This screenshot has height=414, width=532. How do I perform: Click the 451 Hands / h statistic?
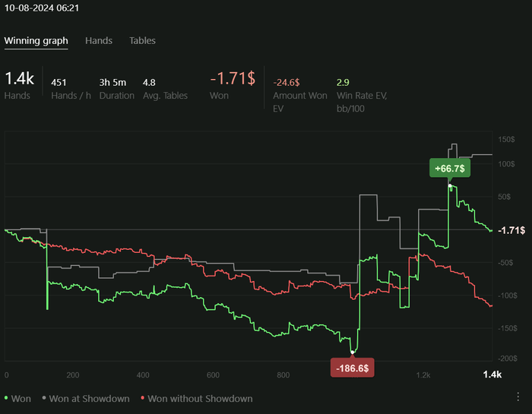pyautogui.click(x=59, y=81)
